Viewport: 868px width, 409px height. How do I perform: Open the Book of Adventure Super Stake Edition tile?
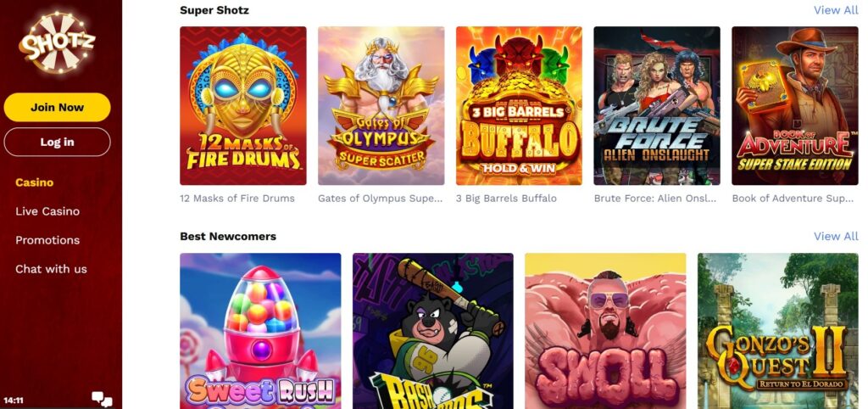pyautogui.click(x=795, y=106)
